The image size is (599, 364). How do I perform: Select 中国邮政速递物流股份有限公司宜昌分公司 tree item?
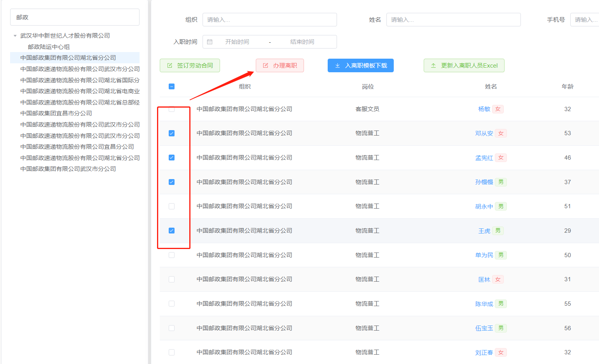(x=77, y=147)
